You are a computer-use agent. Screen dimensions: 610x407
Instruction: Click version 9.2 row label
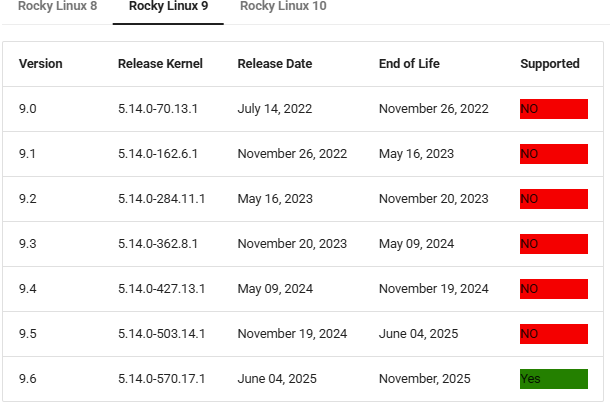point(27,199)
